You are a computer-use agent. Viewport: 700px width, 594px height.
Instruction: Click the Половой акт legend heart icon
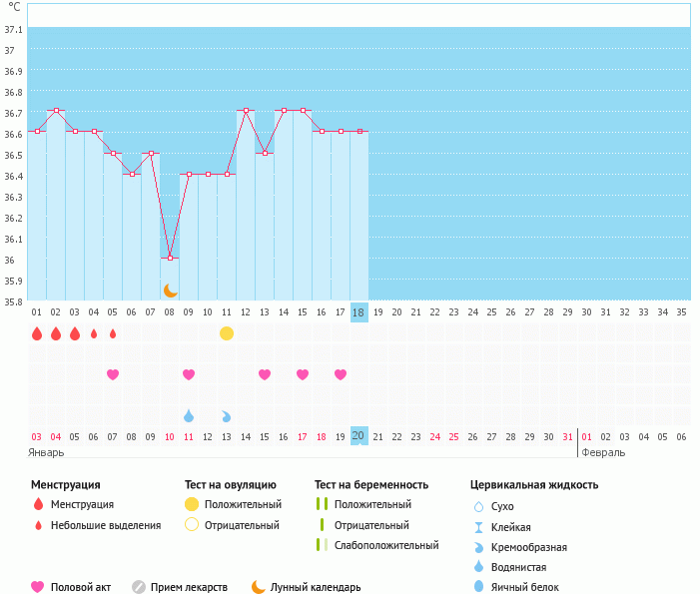coord(38,587)
